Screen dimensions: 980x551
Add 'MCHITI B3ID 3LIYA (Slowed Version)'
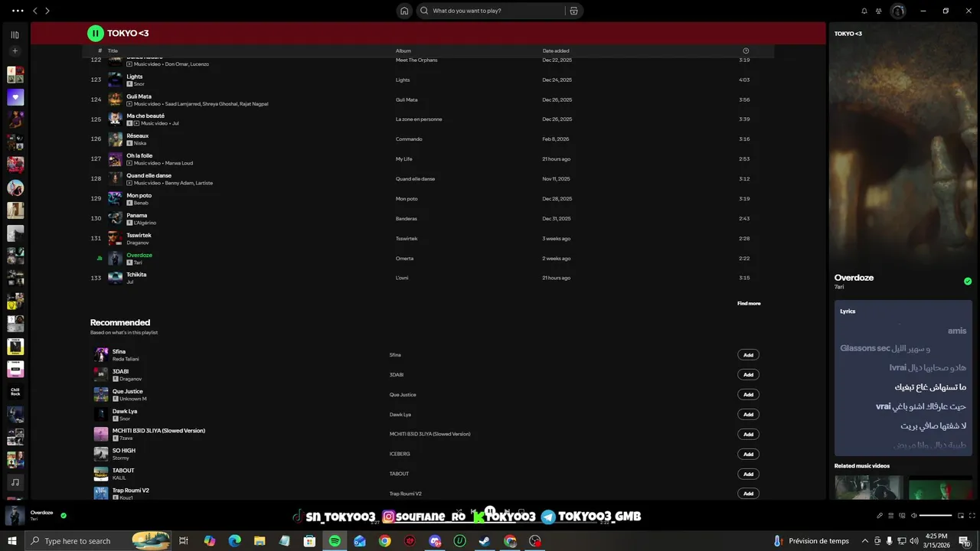(x=748, y=434)
